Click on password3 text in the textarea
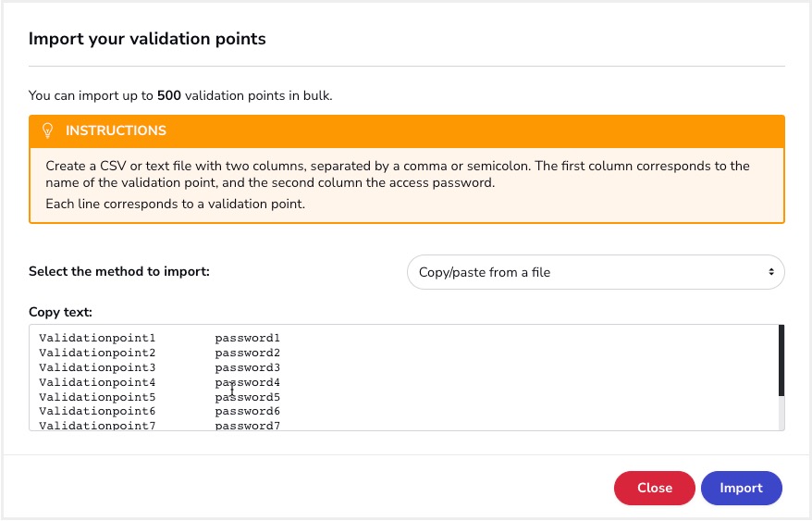812x521 pixels. (248, 367)
